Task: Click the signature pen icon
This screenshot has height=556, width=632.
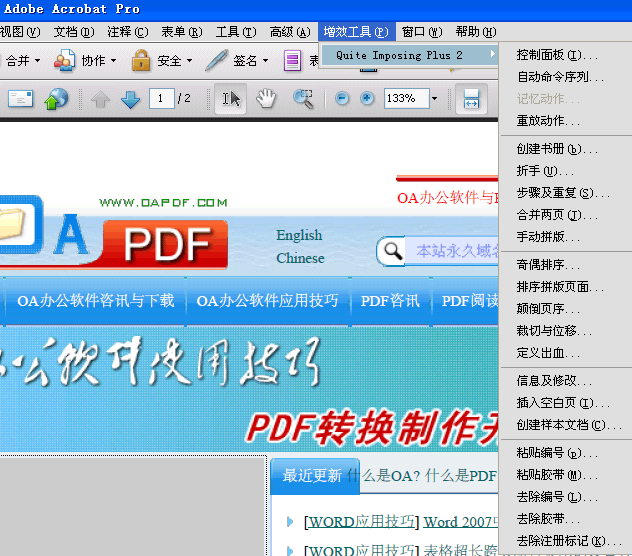Action: [216, 60]
